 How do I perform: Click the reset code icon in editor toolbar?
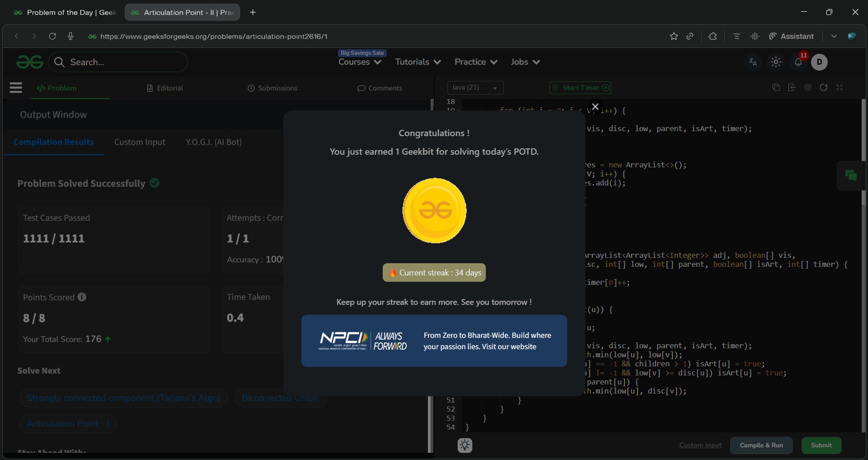[x=824, y=88]
